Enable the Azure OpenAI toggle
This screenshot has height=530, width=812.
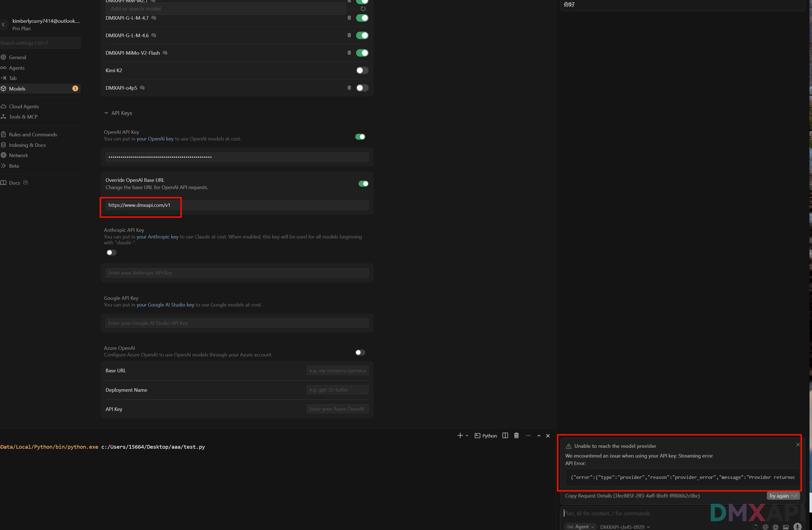click(360, 352)
